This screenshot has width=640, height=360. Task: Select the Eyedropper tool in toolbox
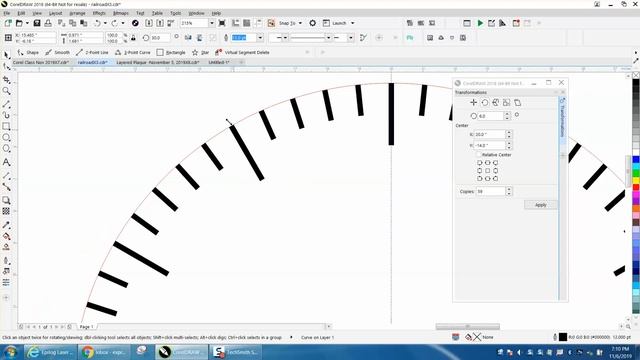click(x=6, y=225)
